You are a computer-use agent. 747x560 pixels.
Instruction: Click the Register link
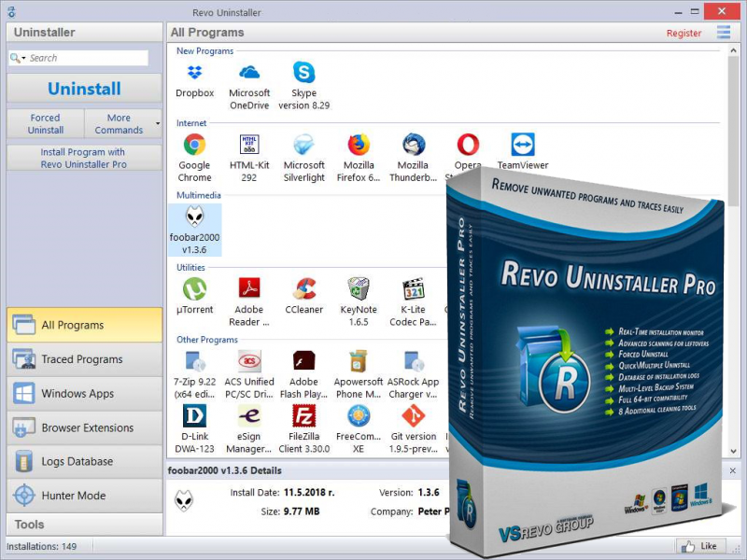[x=684, y=34]
